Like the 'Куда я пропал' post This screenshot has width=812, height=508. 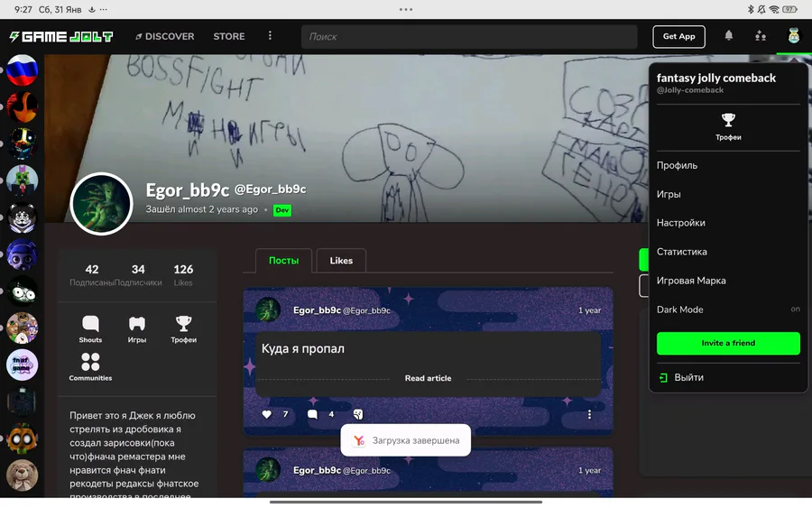click(267, 414)
